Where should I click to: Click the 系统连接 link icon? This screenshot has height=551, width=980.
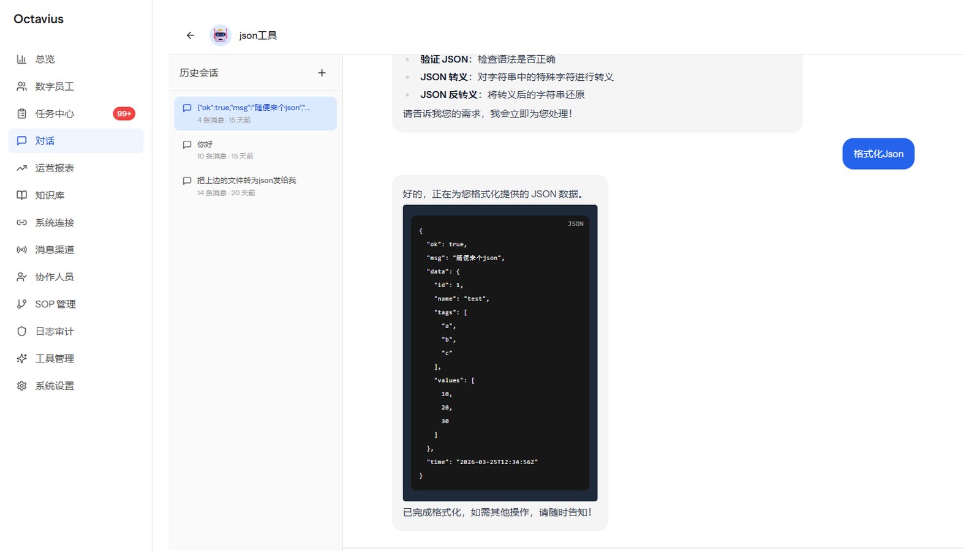pyautogui.click(x=21, y=222)
